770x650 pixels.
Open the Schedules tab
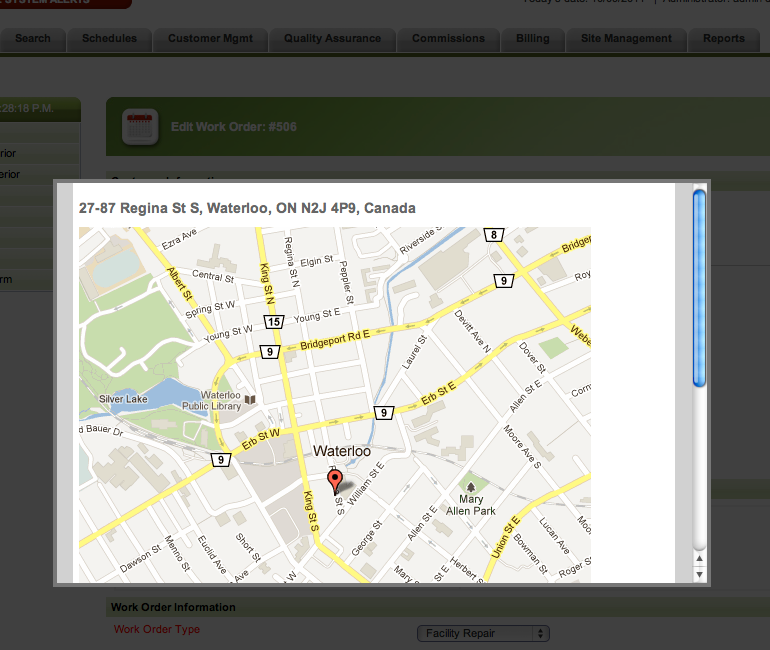tap(110, 39)
